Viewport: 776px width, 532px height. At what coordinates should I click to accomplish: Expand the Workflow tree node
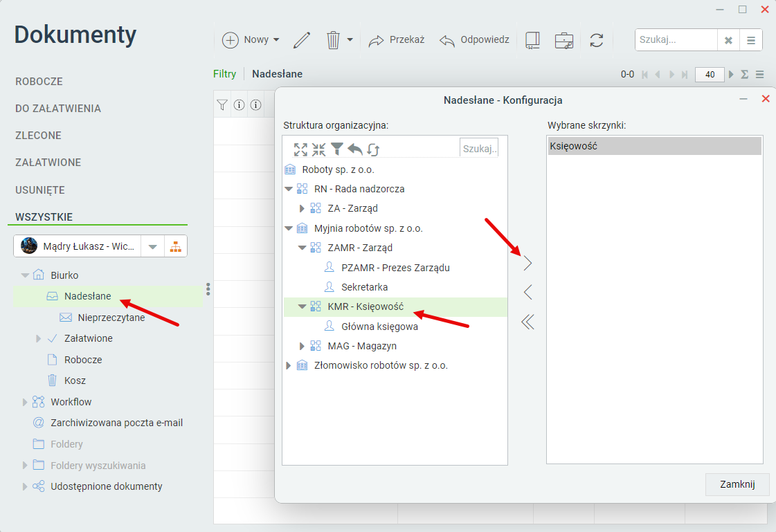(x=25, y=402)
